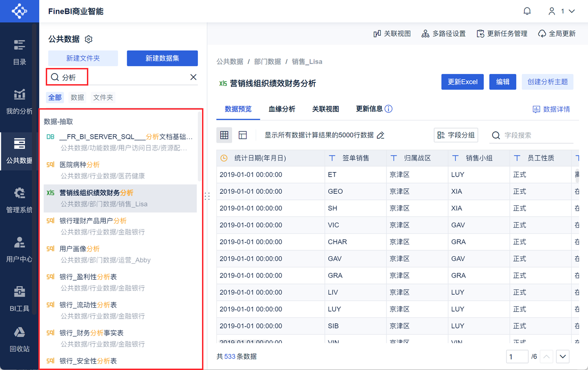Image resolution: width=588 pixels, height=370 pixels.
Task: Click the search field containing 分析
Action: coord(122,77)
